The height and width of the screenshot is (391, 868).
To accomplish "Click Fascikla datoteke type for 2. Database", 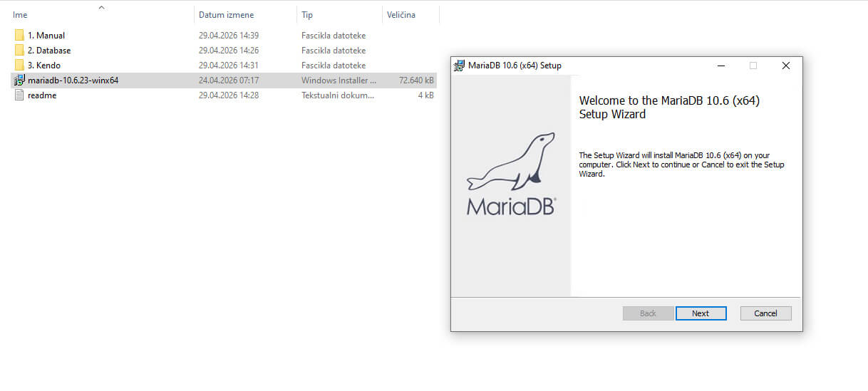I will click(x=334, y=51).
